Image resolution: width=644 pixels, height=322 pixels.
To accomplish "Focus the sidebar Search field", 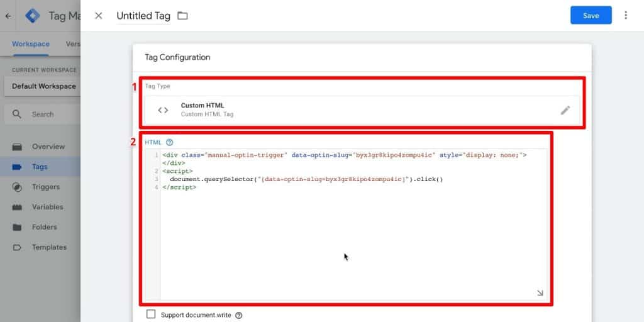I will 43,114.
